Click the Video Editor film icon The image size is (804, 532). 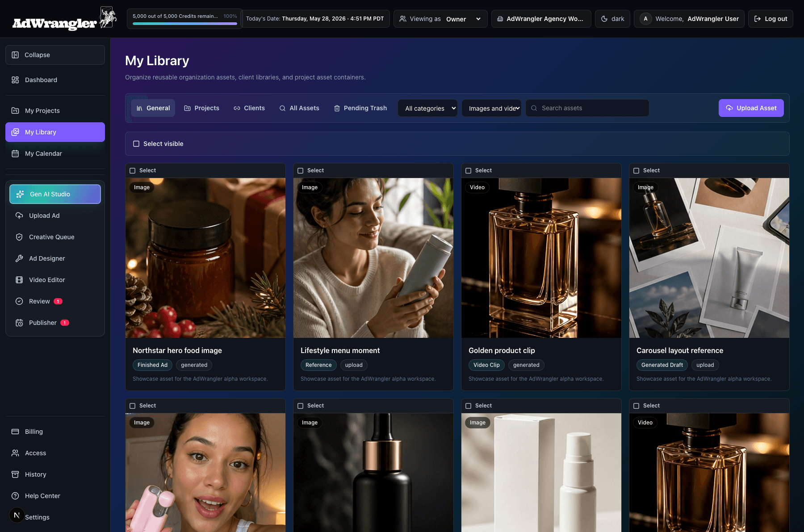pos(19,280)
